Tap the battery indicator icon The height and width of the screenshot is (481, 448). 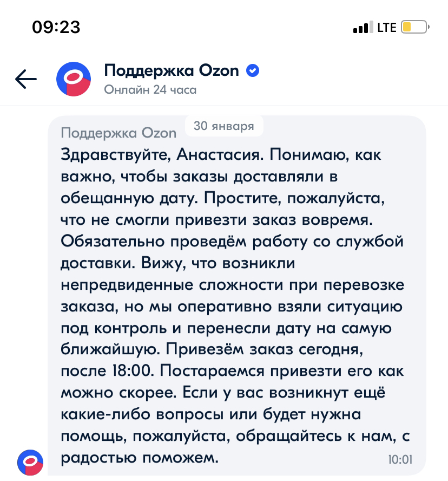414,27
